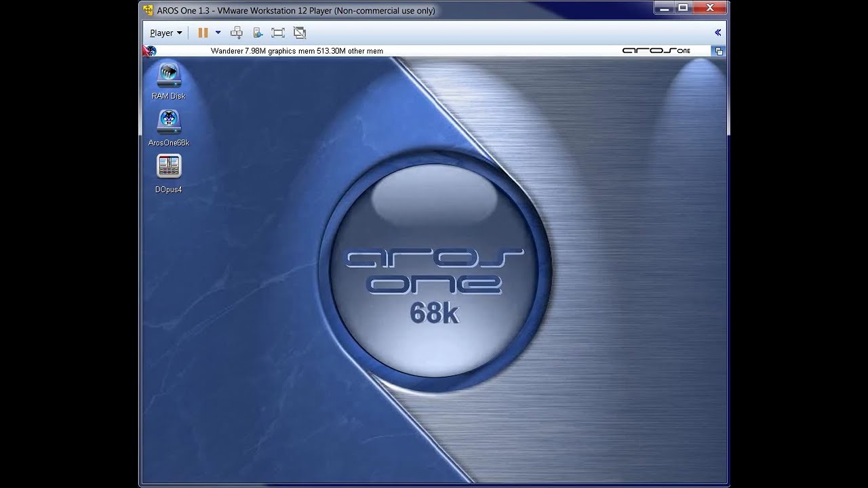Expand the power options dropdown arrow
The image size is (868, 488).
218,33
